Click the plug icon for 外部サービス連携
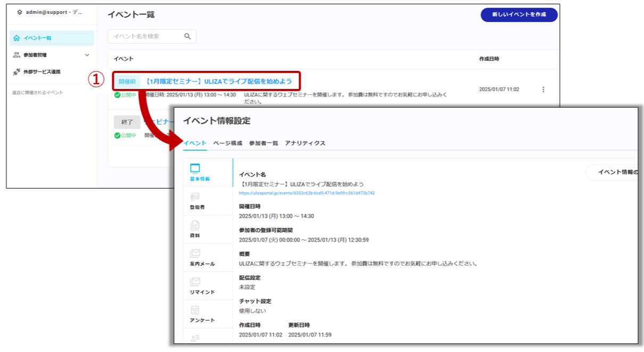Screen dimensions: 644x352 [16, 72]
